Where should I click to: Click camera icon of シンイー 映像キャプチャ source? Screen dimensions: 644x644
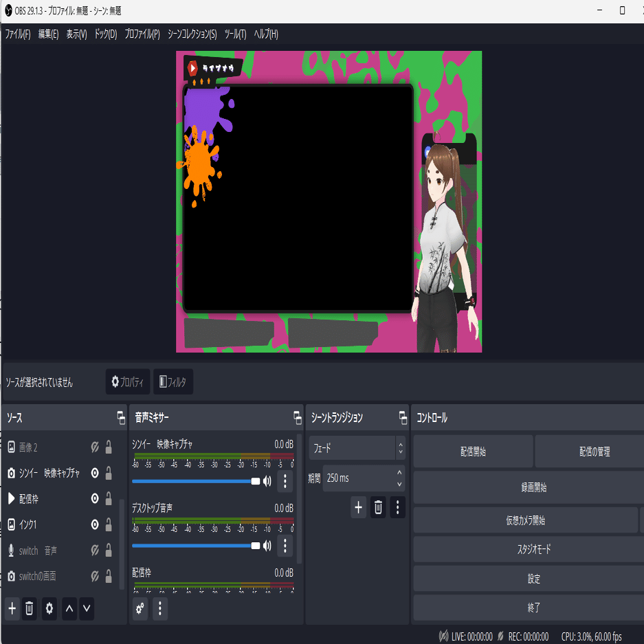(x=12, y=473)
